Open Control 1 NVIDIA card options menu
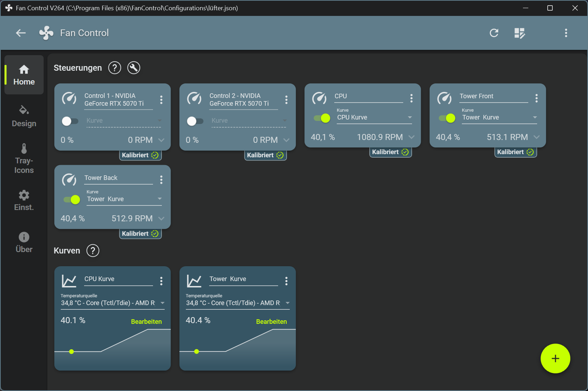The width and height of the screenshot is (588, 391). 161,100
